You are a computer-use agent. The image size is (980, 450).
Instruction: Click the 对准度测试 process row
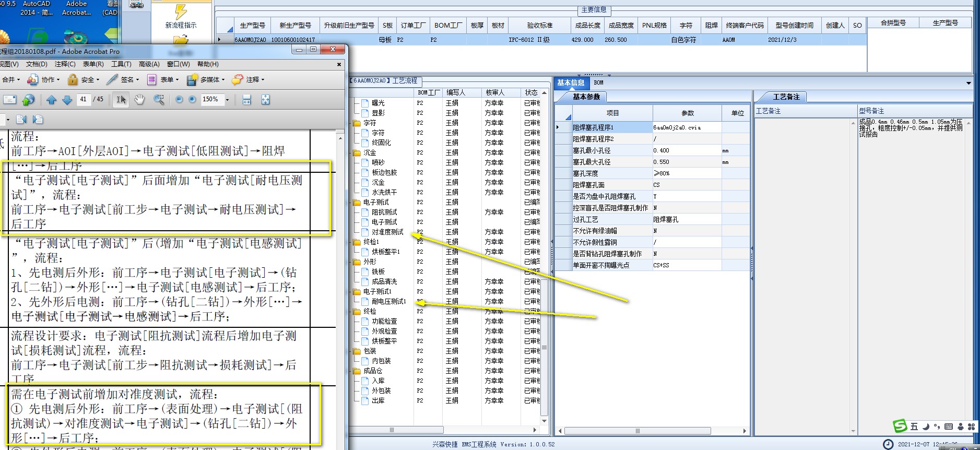387,232
